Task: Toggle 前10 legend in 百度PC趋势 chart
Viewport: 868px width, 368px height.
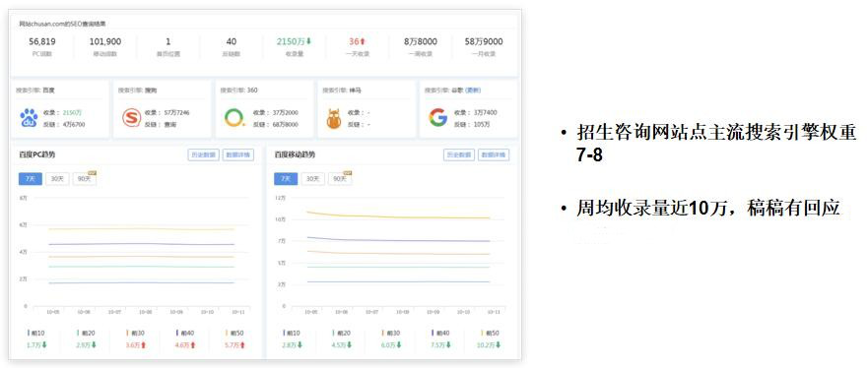Action: pyautogui.click(x=36, y=334)
